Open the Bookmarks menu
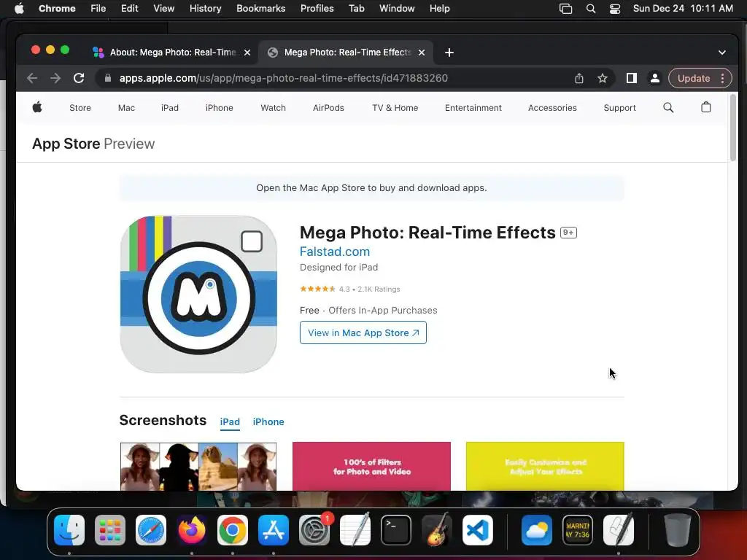 point(260,9)
